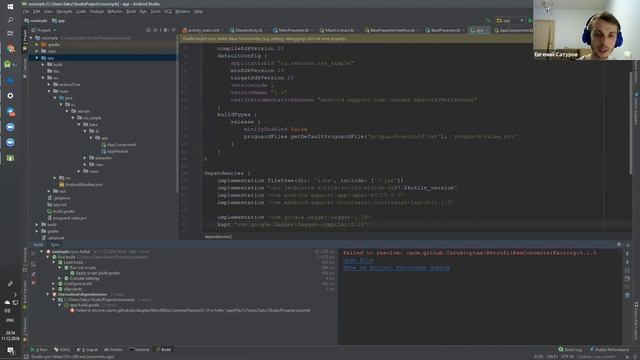The height and width of the screenshot is (360, 640).
Task: Switch to the Build tab in Build panel
Action: pos(38,244)
